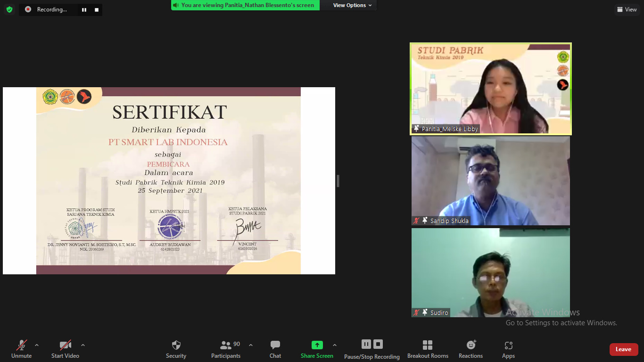This screenshot has width=644, height=362.
Task: Open Breakout Rooms
Action: click(x=428, y=349)
